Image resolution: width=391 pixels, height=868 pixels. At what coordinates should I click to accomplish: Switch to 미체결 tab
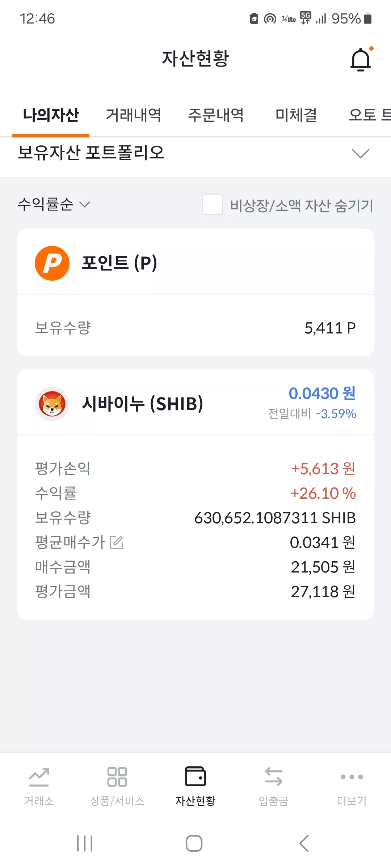click(297, 115)
